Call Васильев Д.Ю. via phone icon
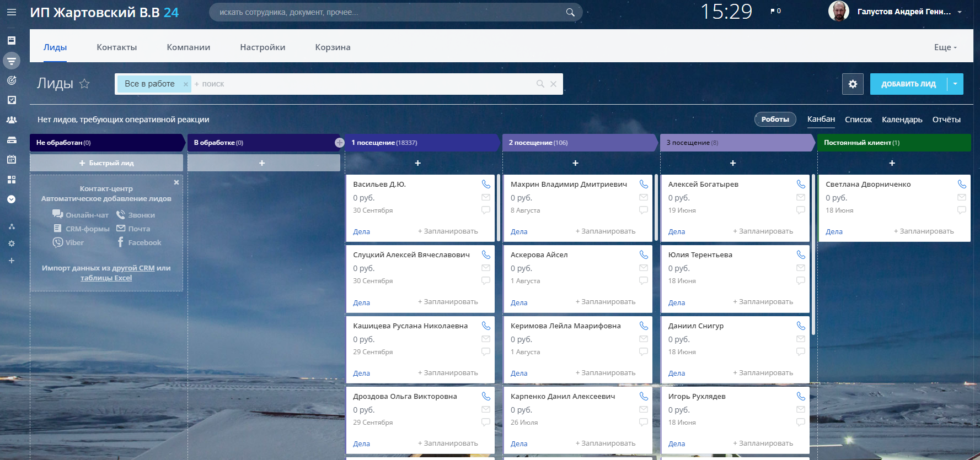 pyautogui.click(x=486, y=184)
